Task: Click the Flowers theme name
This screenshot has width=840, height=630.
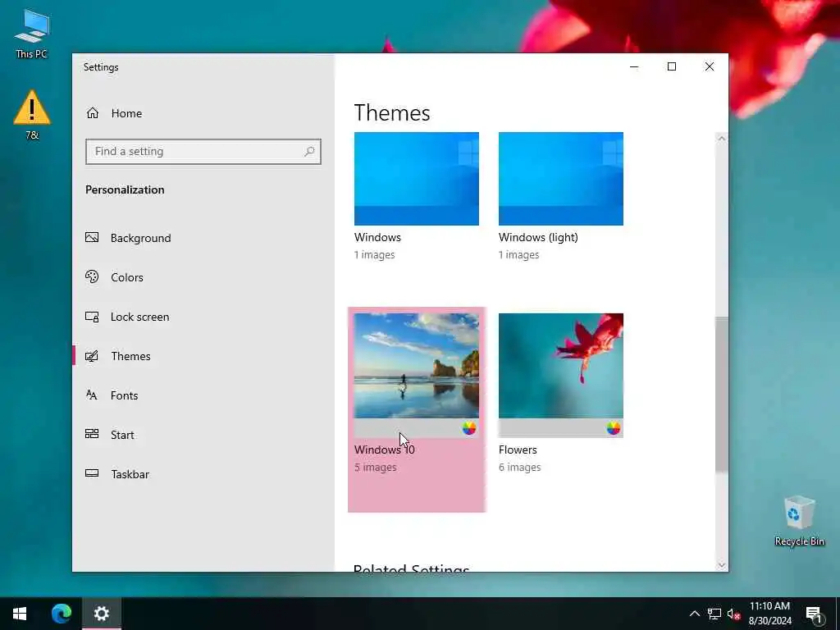Action: coord(518,450)
